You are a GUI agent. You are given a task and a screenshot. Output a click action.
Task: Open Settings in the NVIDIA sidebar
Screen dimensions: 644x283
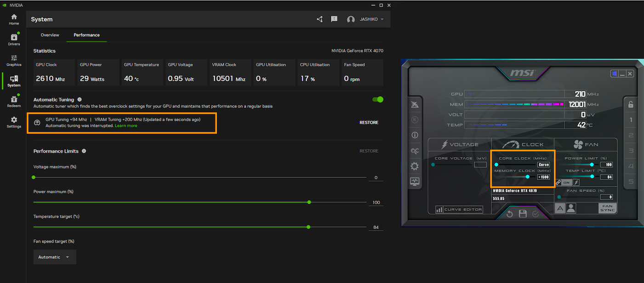coord(14,122)
